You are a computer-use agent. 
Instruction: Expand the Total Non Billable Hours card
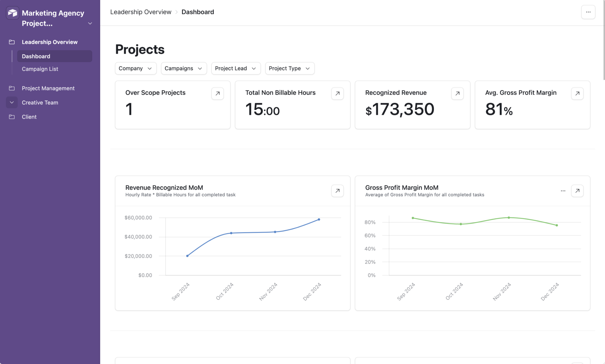[337, 93]
